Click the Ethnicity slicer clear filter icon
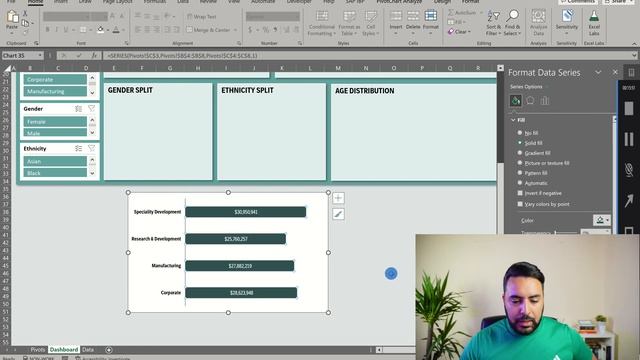The image size is (640, 360). click(91, 148)
